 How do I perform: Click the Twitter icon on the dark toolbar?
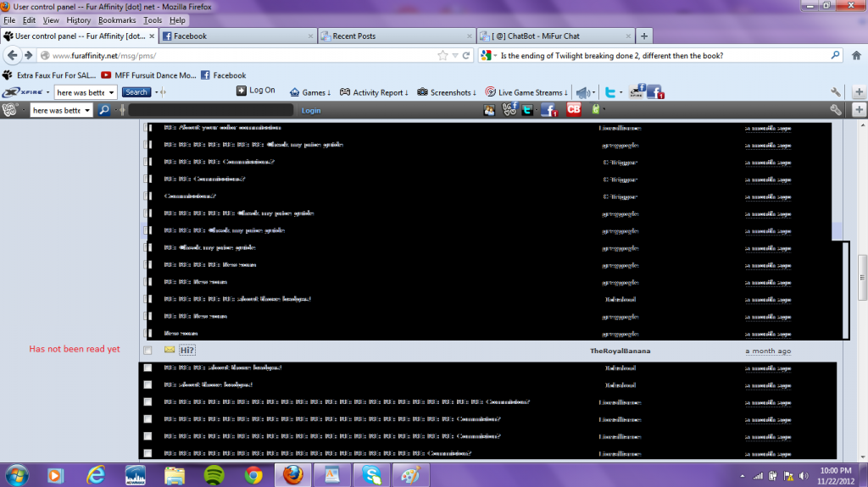(x=527, y=110)
